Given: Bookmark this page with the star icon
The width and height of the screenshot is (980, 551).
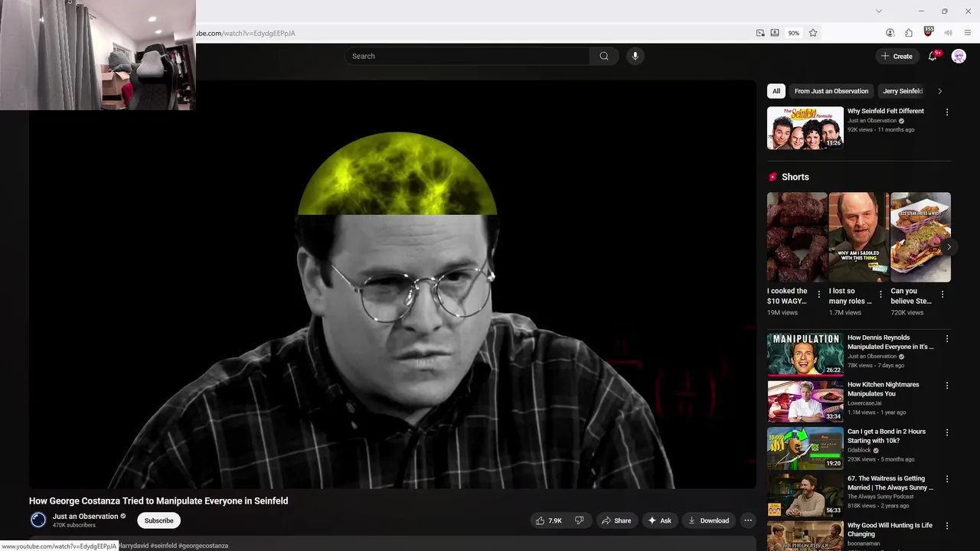Looking at the screenshot, I should 813,33.
